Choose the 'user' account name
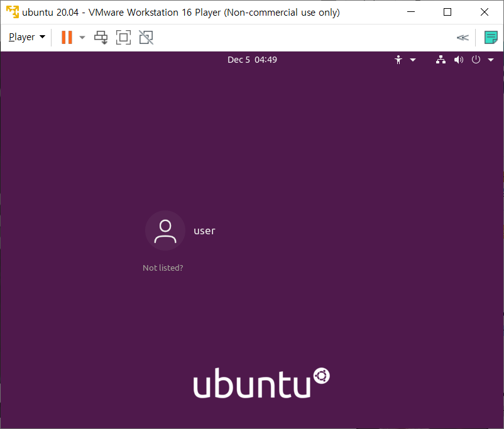Screen dimensions: 504x429 204,231
